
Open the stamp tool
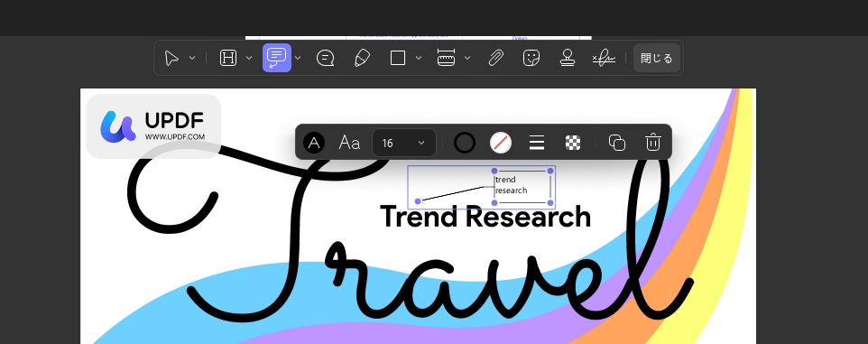567,58
